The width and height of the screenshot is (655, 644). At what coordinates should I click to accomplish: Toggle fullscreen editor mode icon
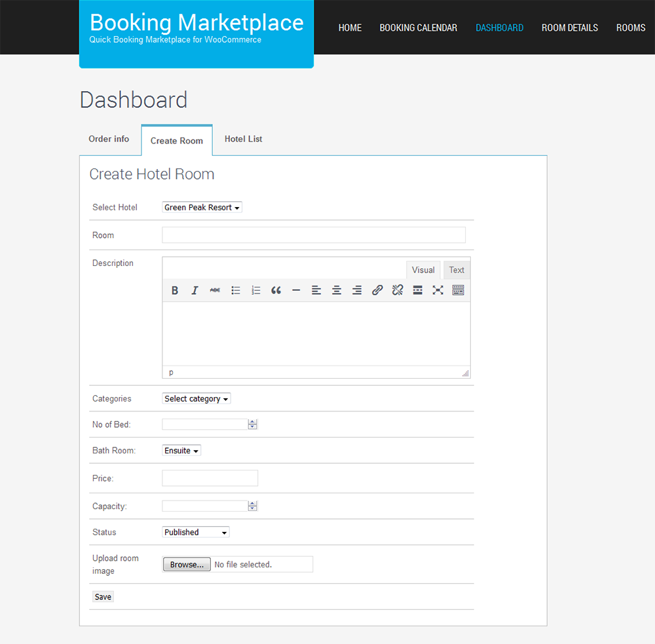(438, 290)
